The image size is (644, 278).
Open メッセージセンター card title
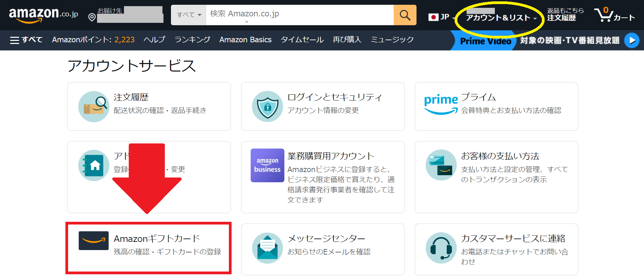tap(326, 238)
